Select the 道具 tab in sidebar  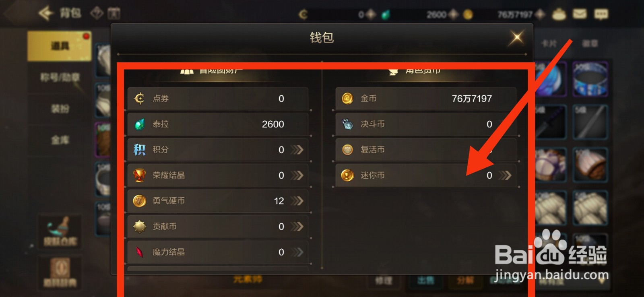tap(60, 46)
